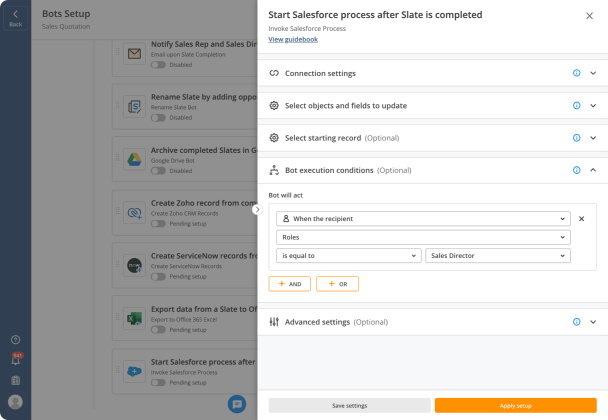Click info icon for Select objects and fields

point(577,105)
